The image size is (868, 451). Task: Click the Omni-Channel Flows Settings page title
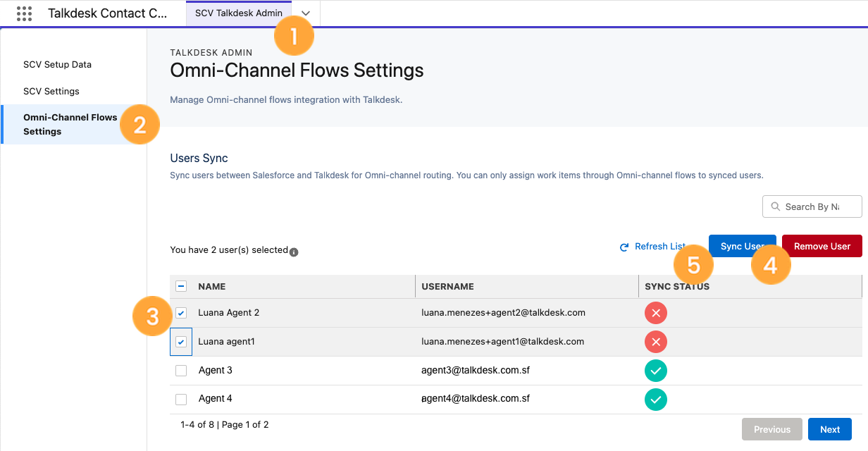(297, 71)
